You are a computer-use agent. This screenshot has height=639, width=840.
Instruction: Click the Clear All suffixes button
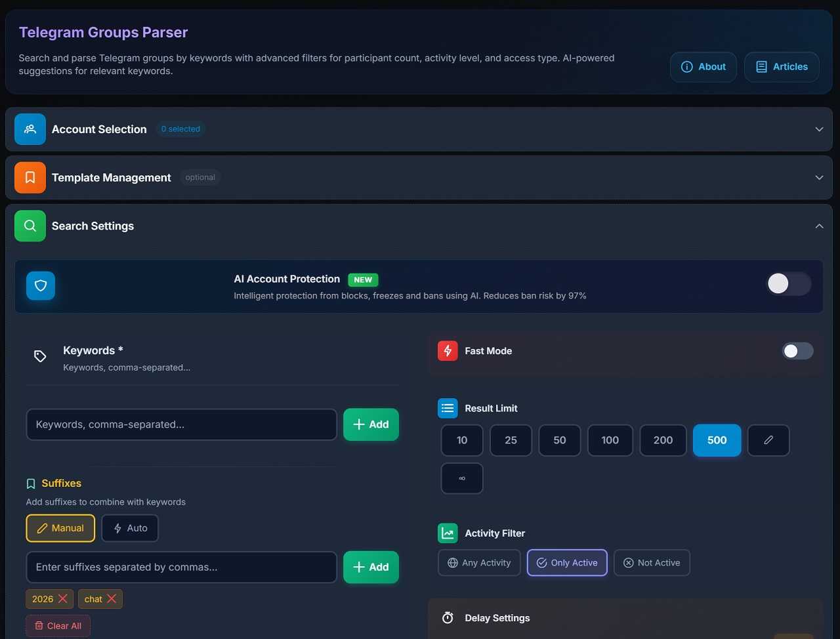pos(58,626)
